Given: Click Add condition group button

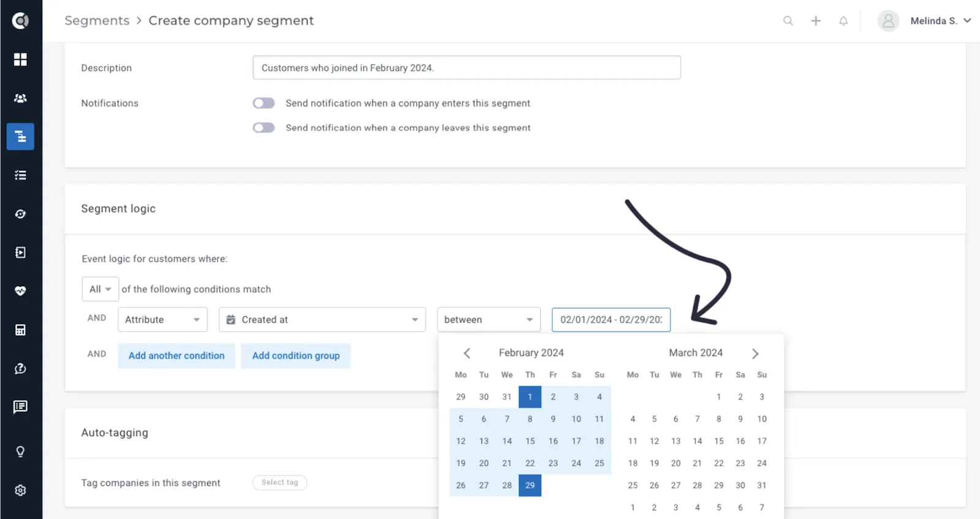Looking at the screenshot, I should click(296, 355).
